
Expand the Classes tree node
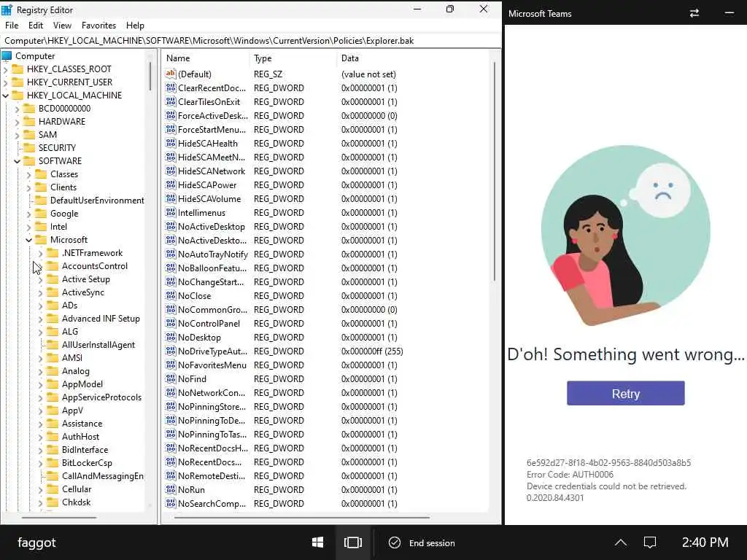pyautogui.click(x=29, y=174)
